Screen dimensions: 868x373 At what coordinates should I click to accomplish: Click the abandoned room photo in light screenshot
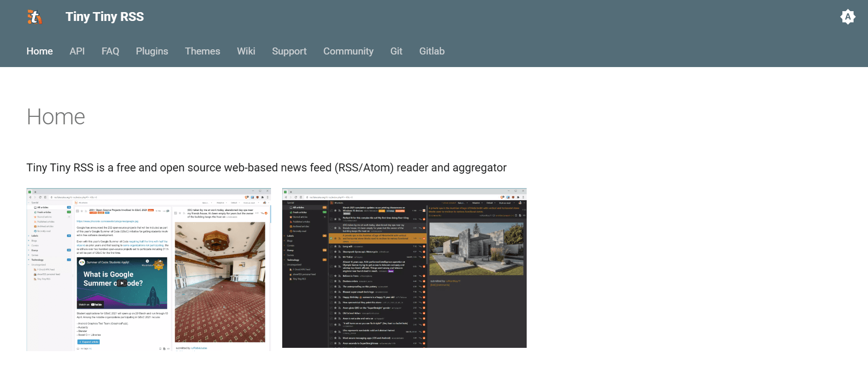click(220, 282)
